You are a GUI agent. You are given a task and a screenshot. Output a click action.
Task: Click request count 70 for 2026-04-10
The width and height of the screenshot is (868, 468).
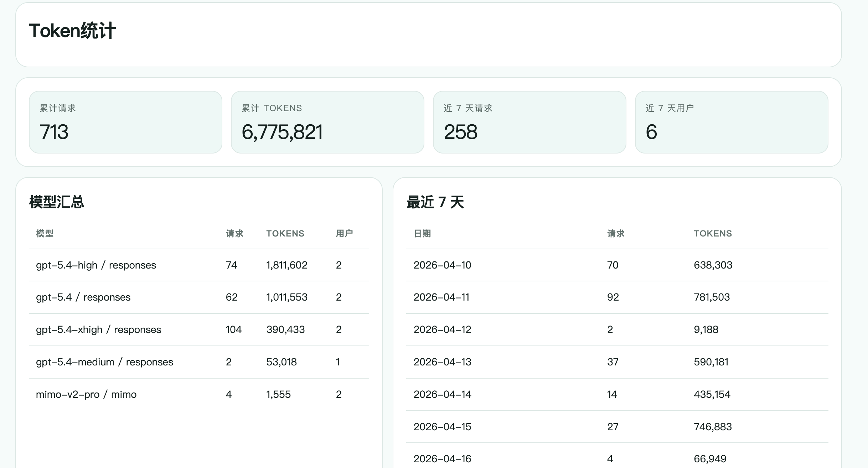click(x=613, y=265)
